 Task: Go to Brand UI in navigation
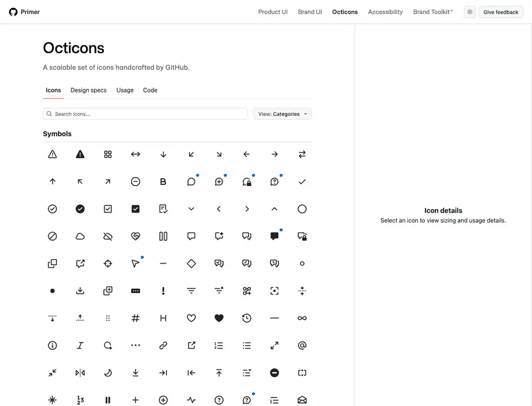(x=310, y=12)
